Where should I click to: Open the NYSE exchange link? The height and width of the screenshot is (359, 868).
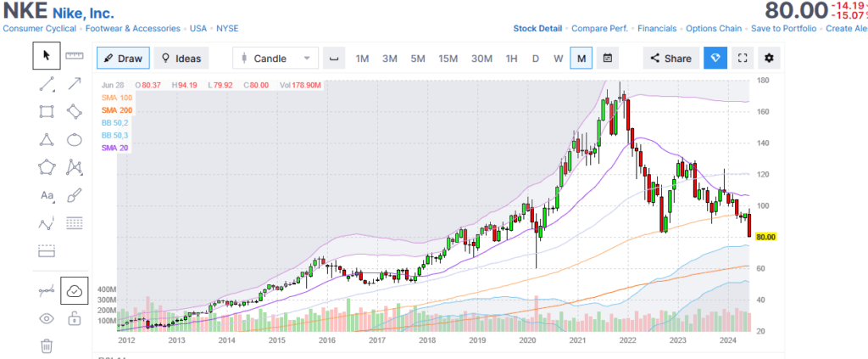[x=227, y=28]
